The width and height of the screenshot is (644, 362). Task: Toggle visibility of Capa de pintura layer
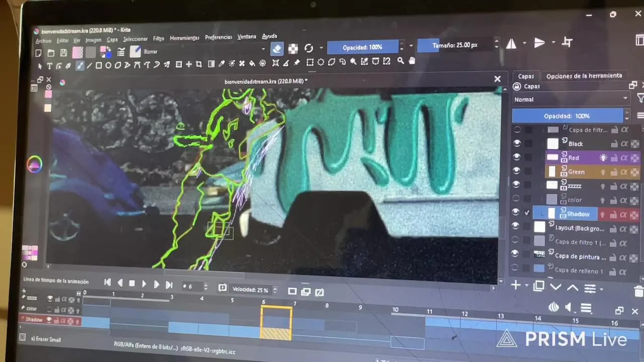[515, 253]
